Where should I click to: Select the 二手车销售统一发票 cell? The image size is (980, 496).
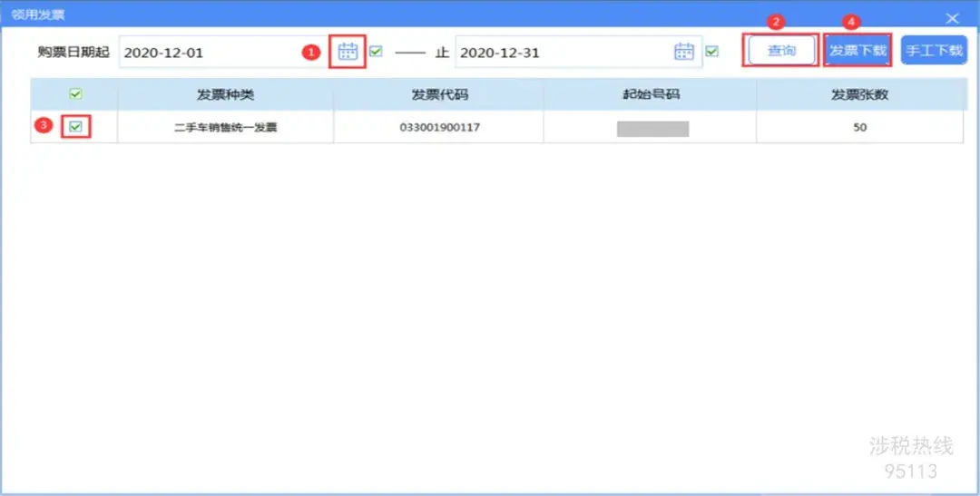225,128
